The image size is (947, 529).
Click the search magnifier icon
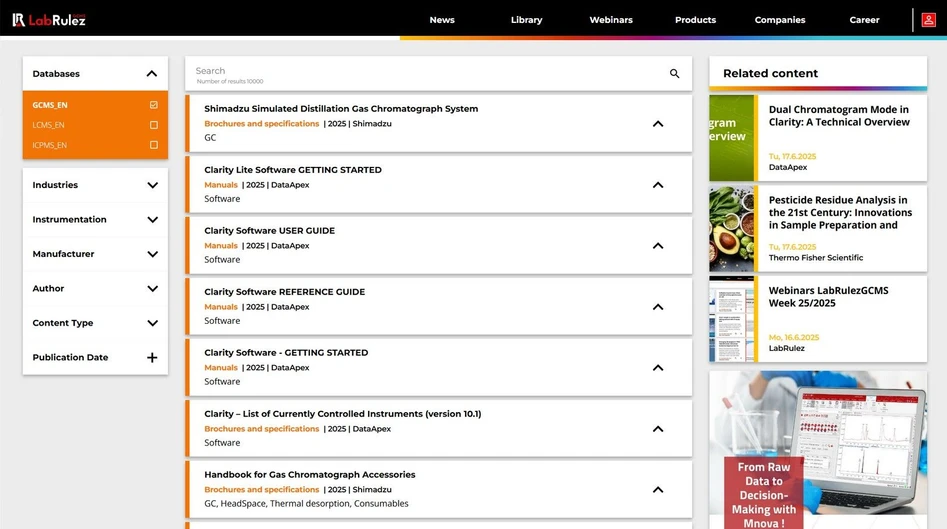674,74
